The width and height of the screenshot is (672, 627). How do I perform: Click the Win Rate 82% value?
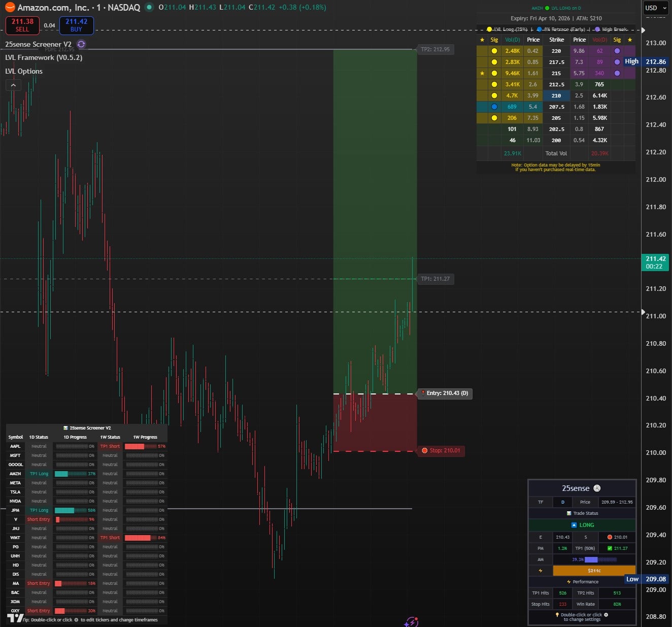tap(617, 604)
